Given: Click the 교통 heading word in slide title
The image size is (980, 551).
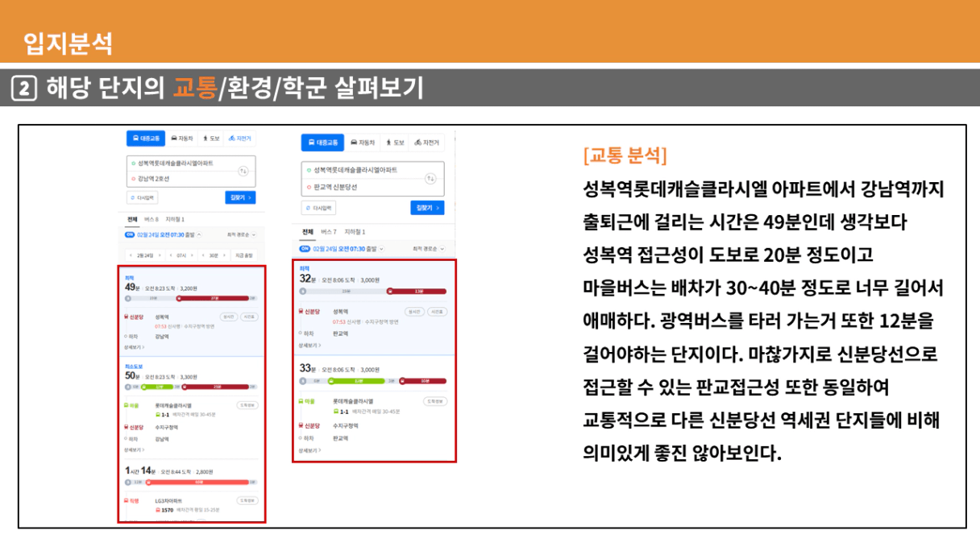Looking at the screenshot, I should click(x=196, y=88).
